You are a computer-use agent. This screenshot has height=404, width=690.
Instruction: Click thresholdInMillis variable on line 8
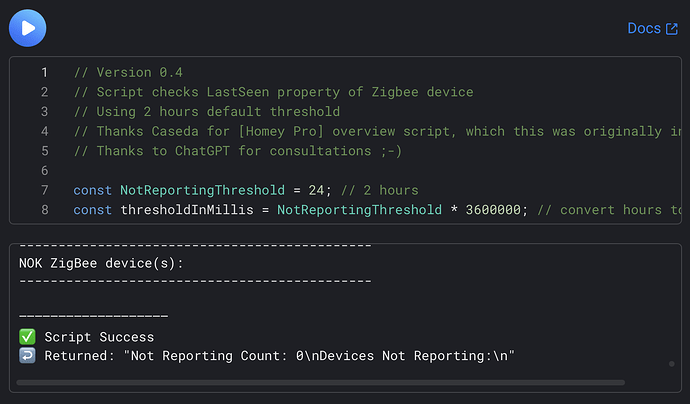[187, 209]
